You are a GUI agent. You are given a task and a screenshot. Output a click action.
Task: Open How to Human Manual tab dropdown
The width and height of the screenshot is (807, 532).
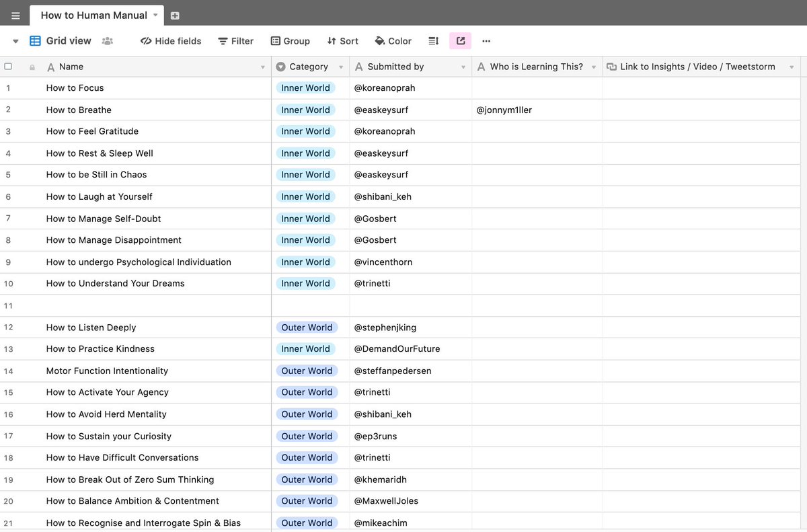[x=156, y=15]
